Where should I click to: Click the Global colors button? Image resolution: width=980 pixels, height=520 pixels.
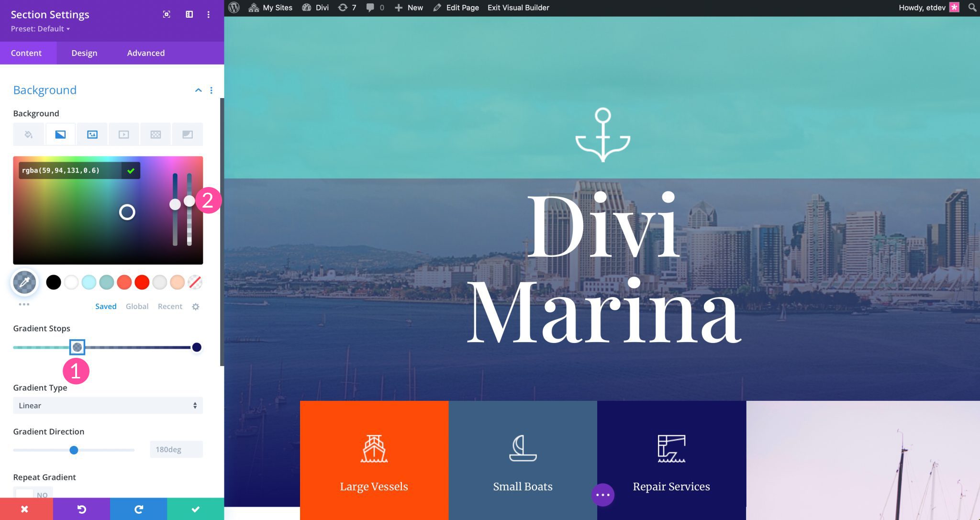(136, 306)
